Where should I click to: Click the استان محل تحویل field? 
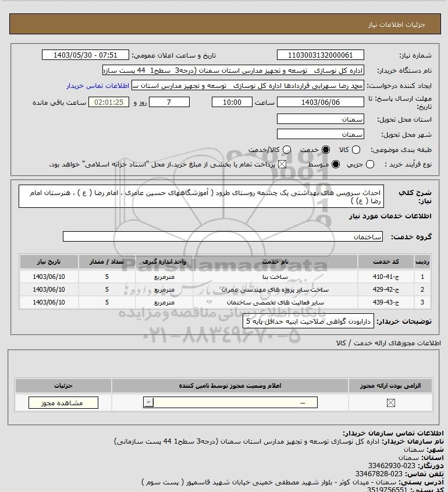click(x=321, y=119)
